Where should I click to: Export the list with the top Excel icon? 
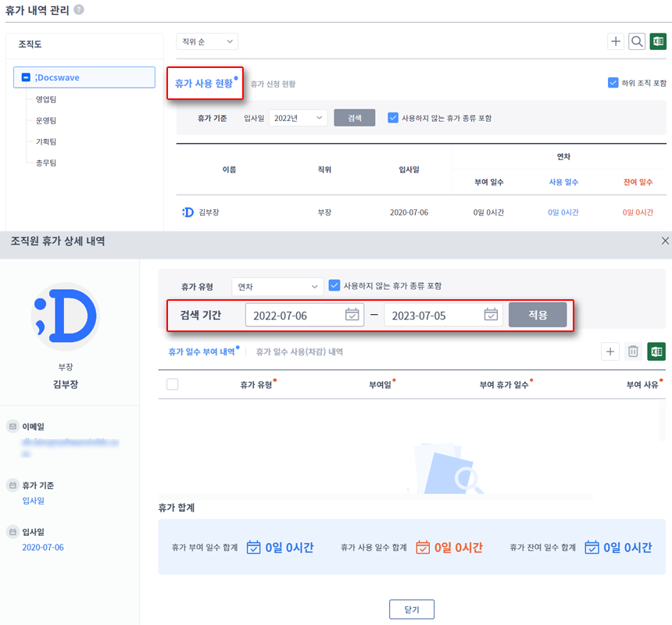pos(658,41)
